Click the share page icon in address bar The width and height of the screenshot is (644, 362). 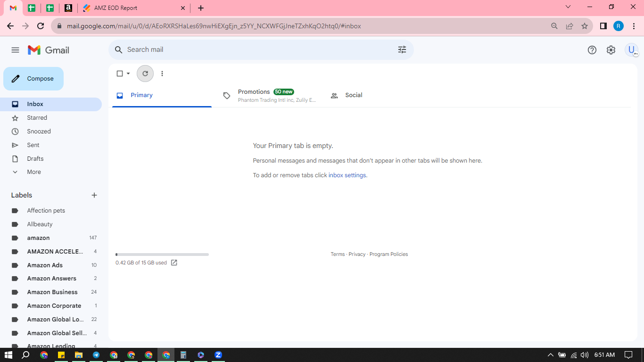click(570, 26)
